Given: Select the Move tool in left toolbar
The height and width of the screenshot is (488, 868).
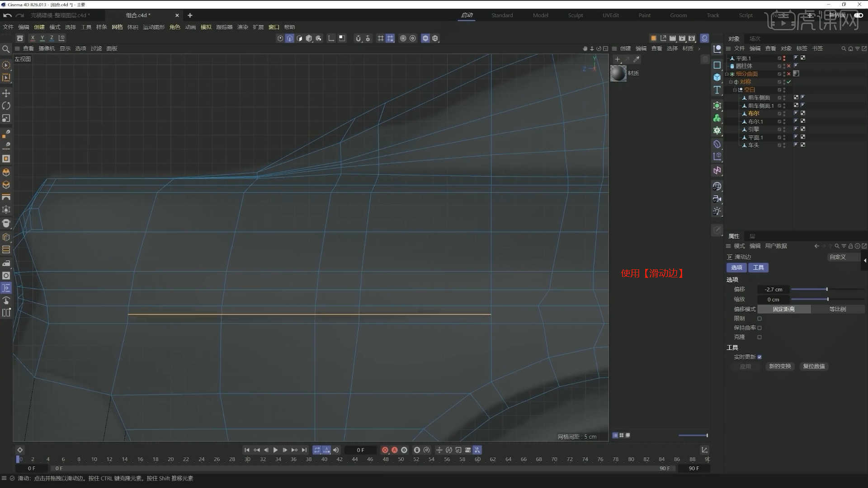Looking at the screenshot, I should (x=6, y=93).
